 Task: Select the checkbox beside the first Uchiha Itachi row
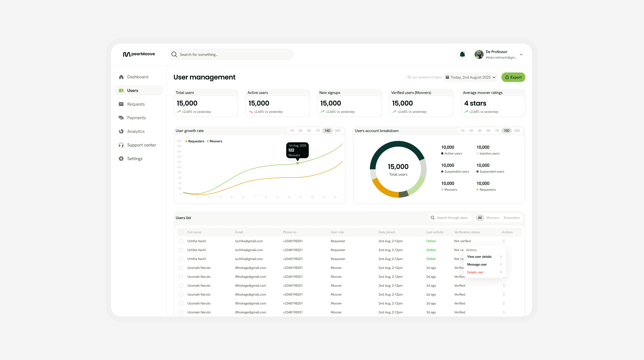point(181,241)
